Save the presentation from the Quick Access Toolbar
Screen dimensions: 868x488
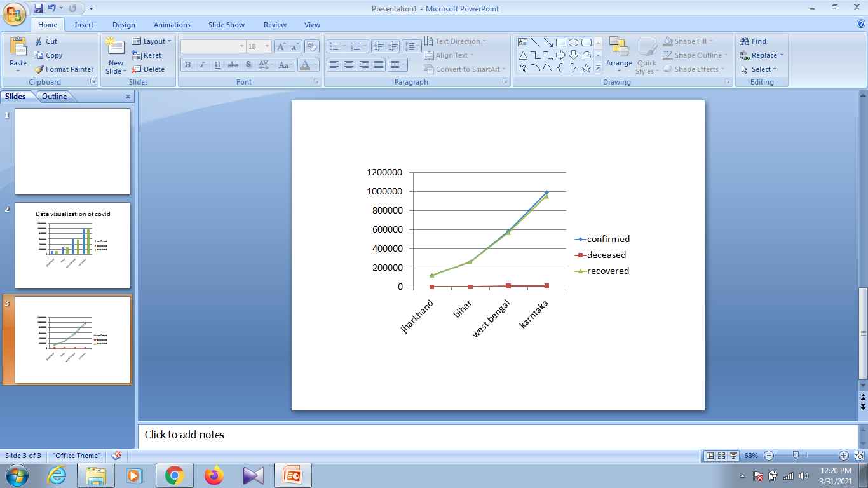click(x=38, y=8)
